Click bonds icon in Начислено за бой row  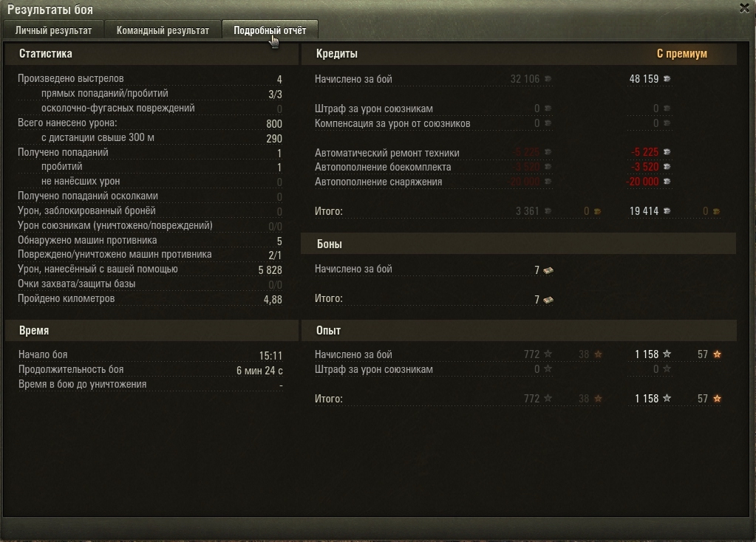click(548, 270)
